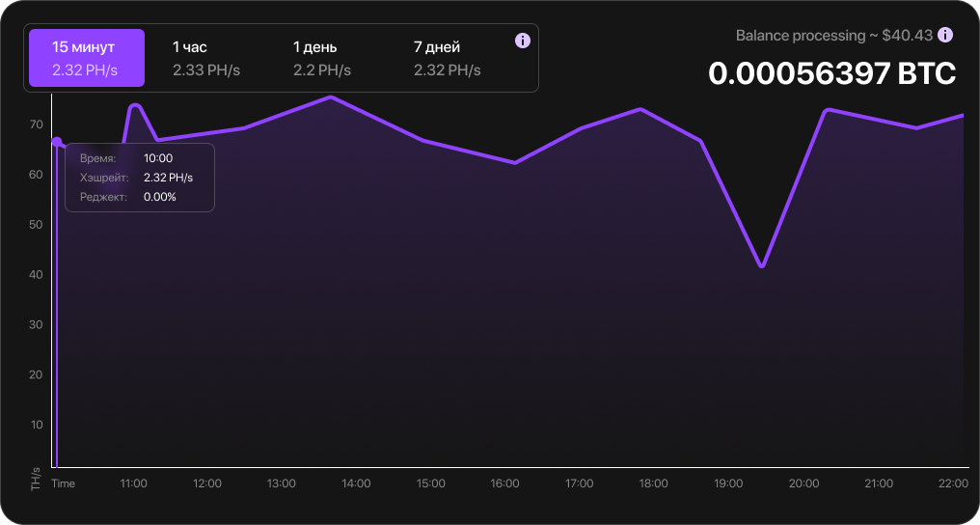
Task: Click the 22:00 time axis label
Action: (x=953, y=484)
